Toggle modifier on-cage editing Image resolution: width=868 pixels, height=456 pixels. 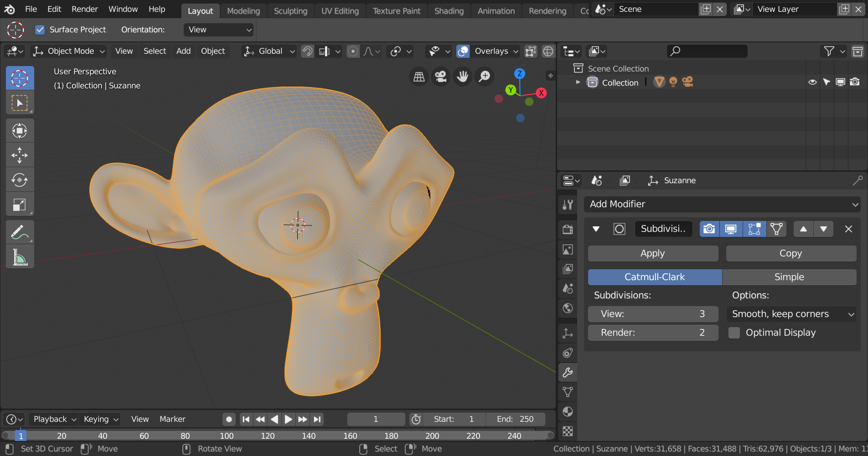(776, 229)
